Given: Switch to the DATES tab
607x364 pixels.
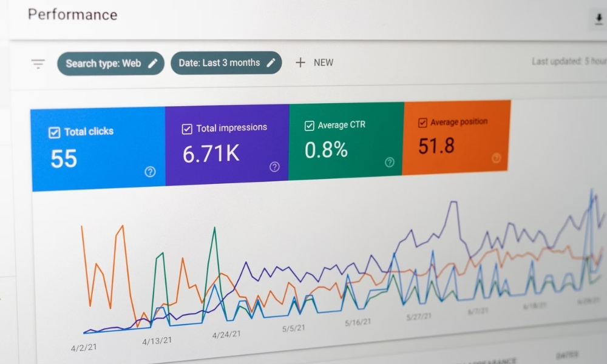Looking at the screenshot, I should [x=566, y=354].
